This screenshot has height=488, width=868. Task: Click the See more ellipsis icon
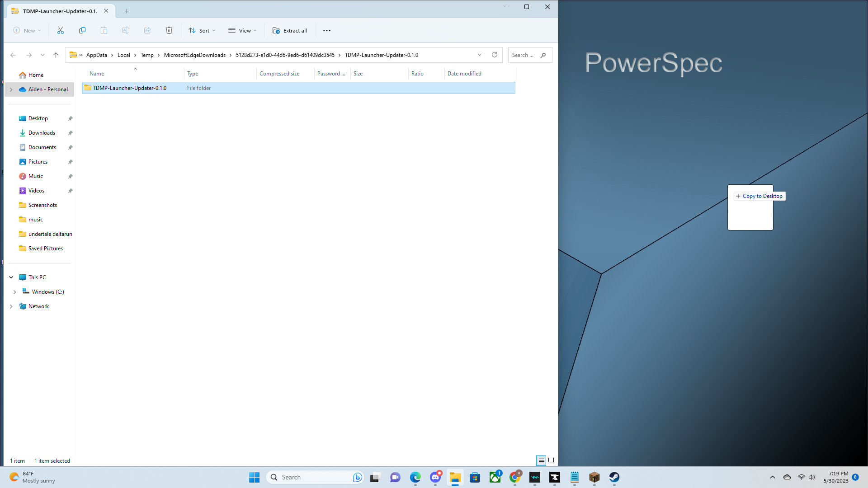(327, 31)
